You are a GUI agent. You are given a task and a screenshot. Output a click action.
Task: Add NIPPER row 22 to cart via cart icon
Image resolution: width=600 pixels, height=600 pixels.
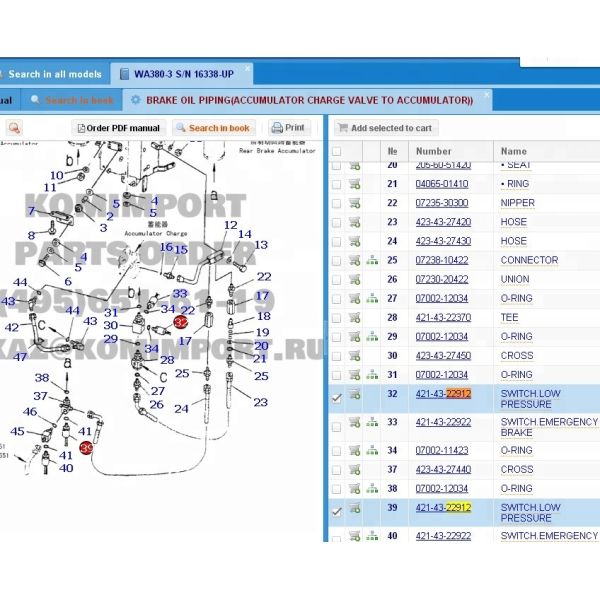click(354, 203)
